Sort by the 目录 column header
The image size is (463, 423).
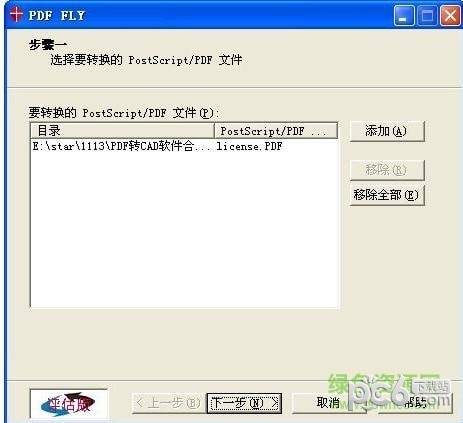(122, 131)
